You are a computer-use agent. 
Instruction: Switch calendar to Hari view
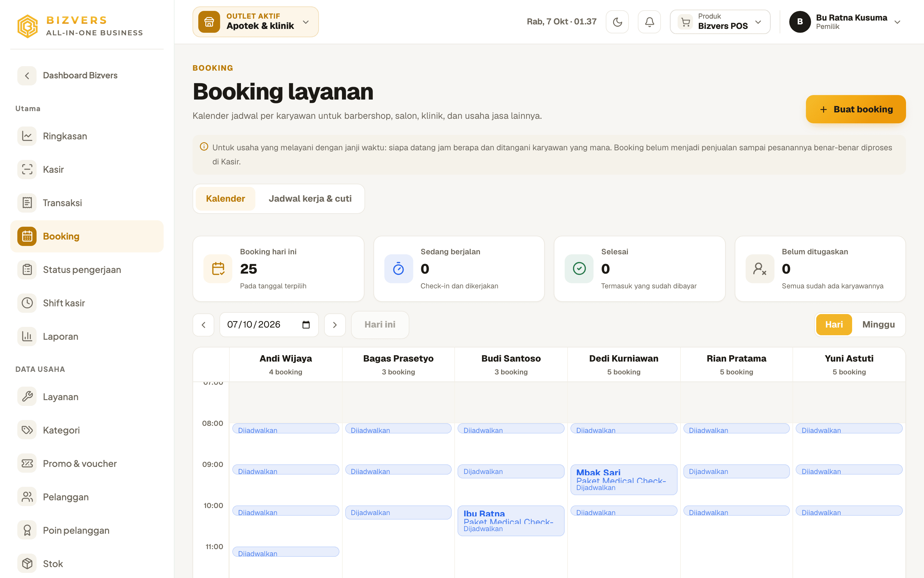pos(834,325)
